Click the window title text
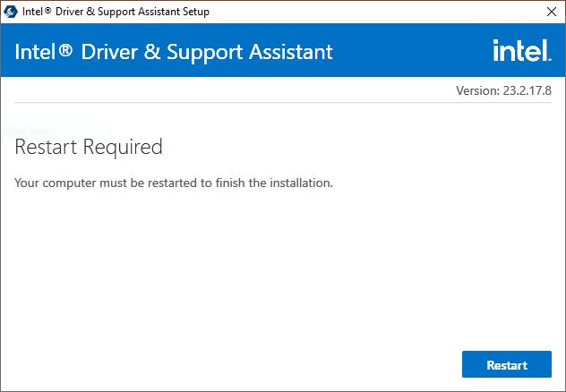 [x=116, y=12]
